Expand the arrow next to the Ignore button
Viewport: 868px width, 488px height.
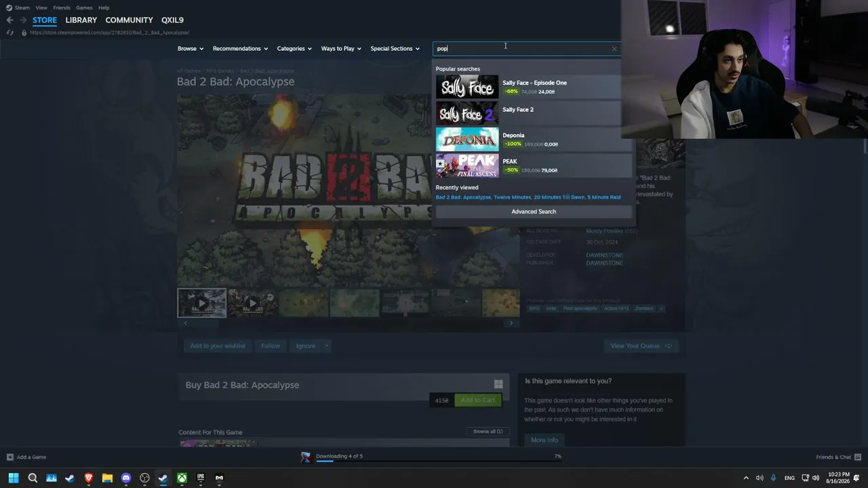click(x=326, y=346)
